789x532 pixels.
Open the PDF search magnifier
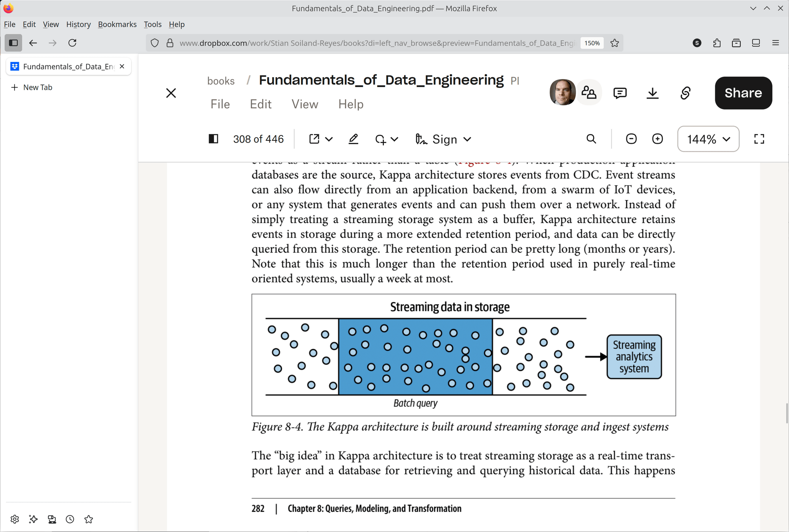(x=591, y=139)
